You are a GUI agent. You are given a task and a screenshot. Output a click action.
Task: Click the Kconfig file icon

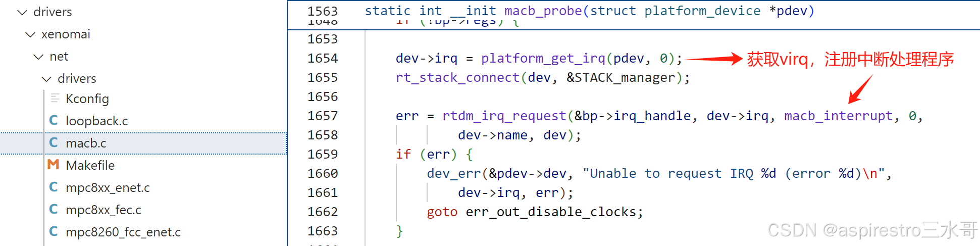click(55, 98)
